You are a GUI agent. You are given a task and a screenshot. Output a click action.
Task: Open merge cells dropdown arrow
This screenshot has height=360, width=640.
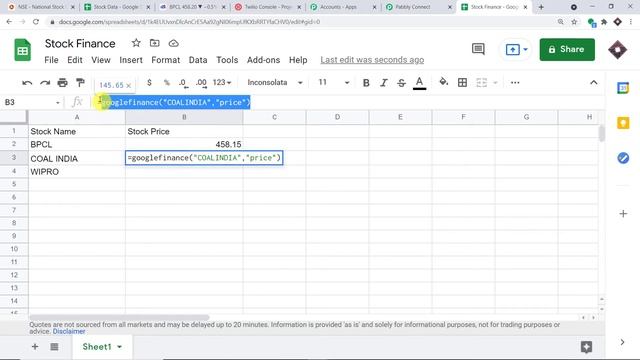pos(496,83)
